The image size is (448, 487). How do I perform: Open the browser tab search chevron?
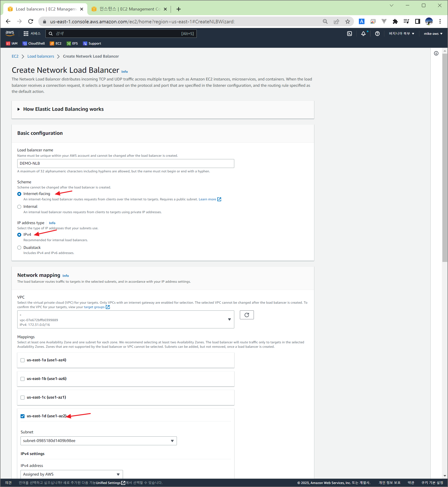[x=391, y=5]
